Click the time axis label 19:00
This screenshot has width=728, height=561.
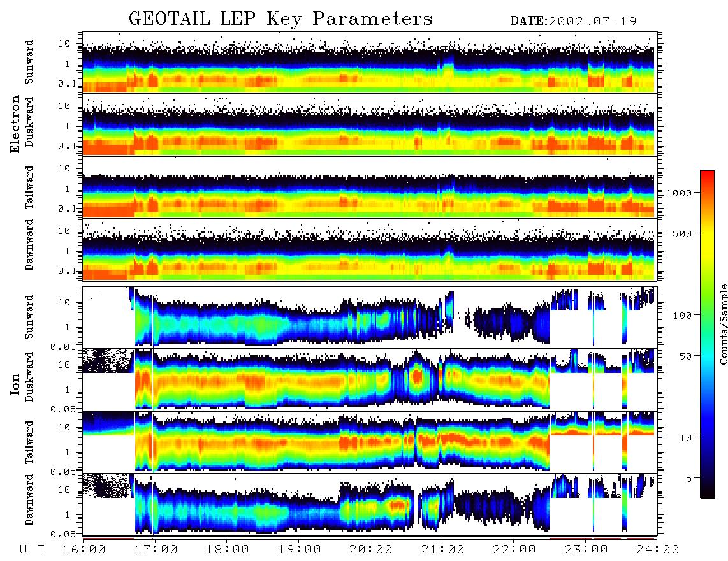(x=300, y=550)
